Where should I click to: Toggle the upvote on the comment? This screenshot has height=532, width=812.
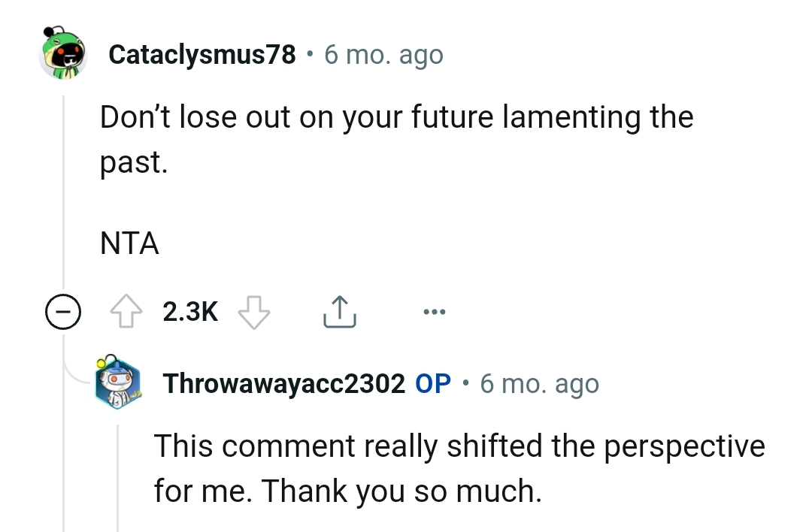126,310
